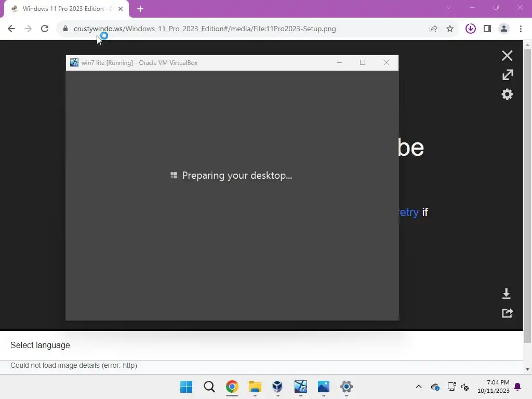Reload the current page
The height and width of the screenshot is (399, 532).
pyautogui.click(x=45, y=29)
